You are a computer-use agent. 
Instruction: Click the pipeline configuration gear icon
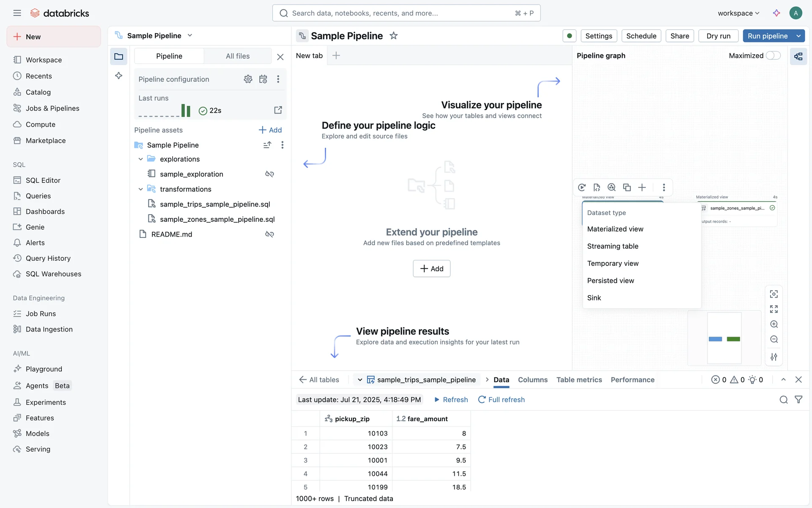[248, 79]
